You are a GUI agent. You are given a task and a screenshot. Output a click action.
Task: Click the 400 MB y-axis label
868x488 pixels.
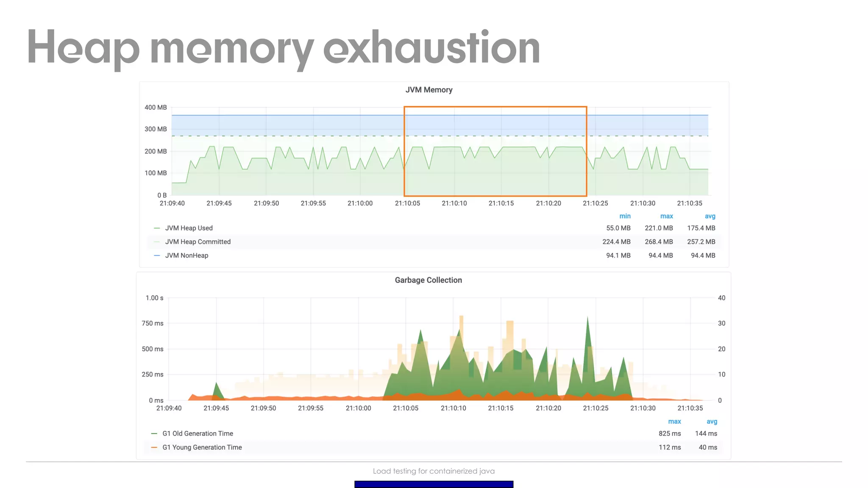click(156, 108)
